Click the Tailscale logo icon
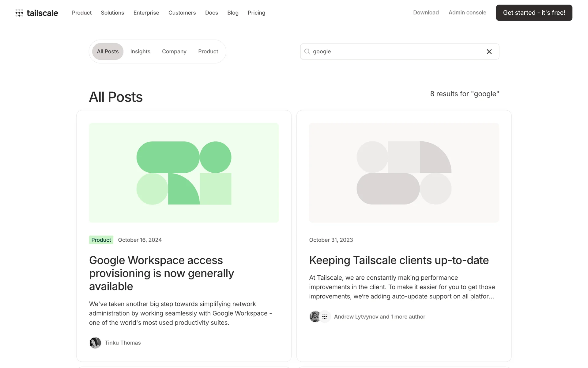 point(19,13)
